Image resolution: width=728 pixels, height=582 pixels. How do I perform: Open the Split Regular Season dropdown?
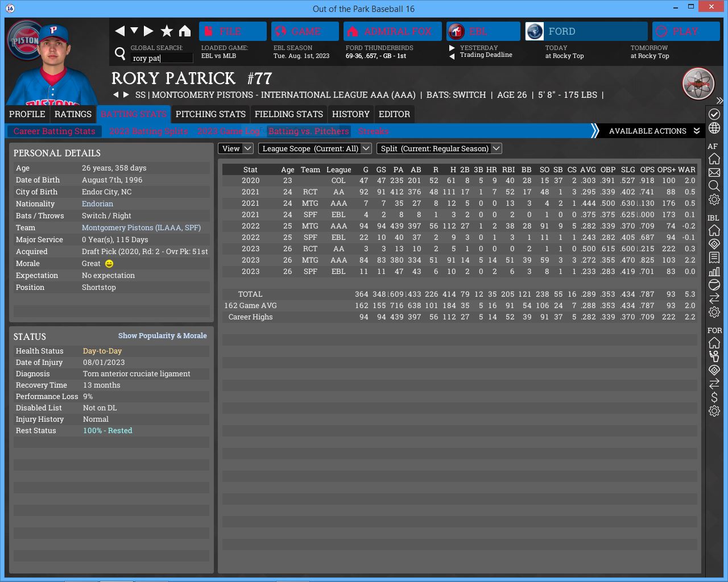click(439, 148)
